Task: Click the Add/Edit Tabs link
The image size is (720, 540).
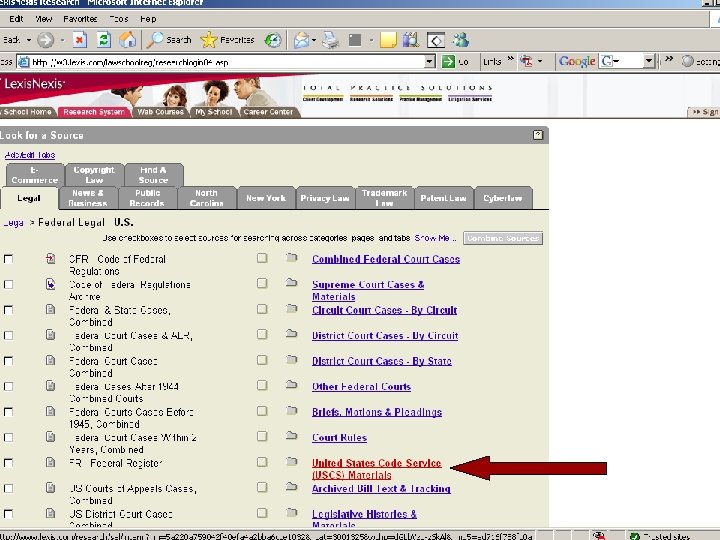Action: click(x=30, y=155)
